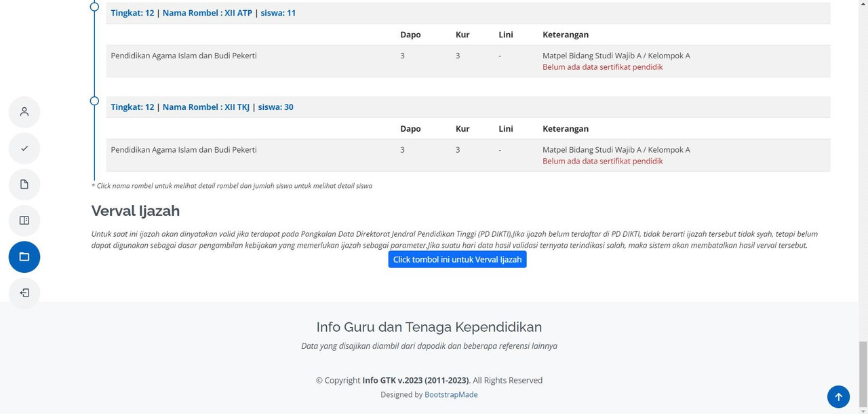Click the checkmark sidebar icon

click(x=24, y=148)
